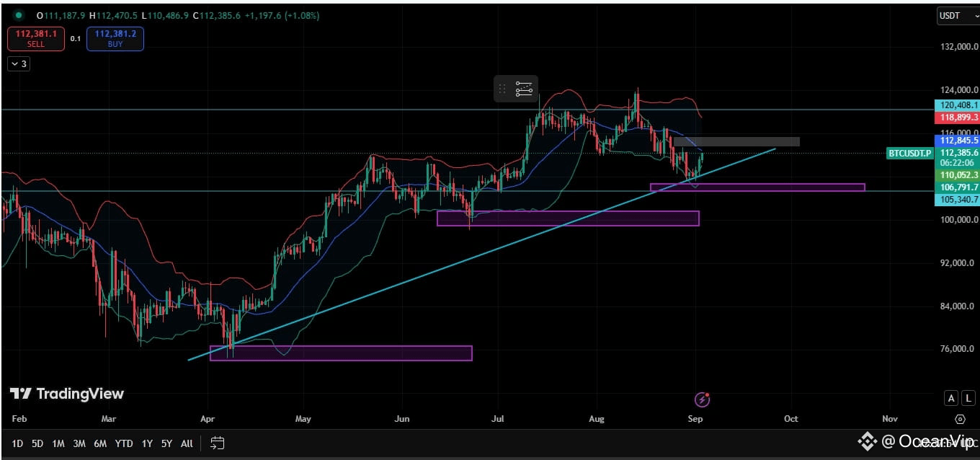The height and width of the screenshot is (460, 980).
Task: Select the All time range
Action: click(187, 443)
